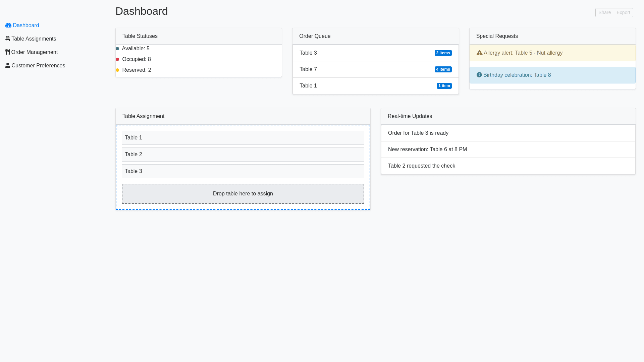Open Table Assignments from the sidebar
The height and width of the screenshot is (362, 644).
(34, 39)
